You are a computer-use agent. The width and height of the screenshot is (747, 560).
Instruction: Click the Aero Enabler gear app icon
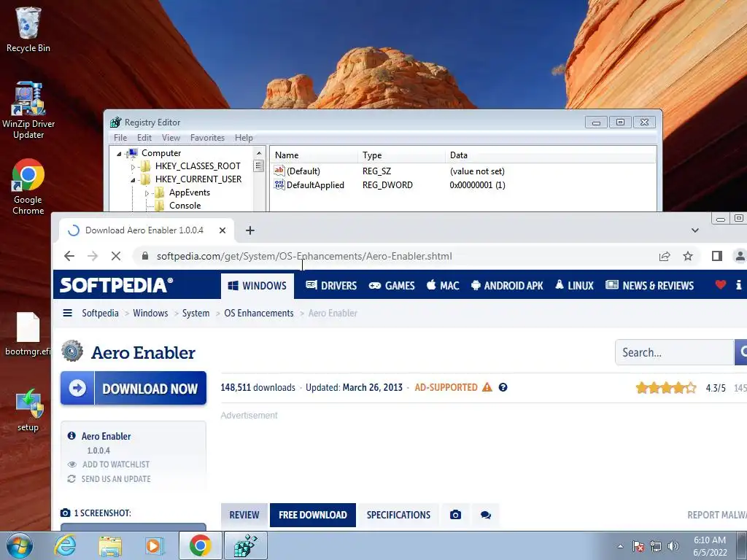[x=72, y=351]
